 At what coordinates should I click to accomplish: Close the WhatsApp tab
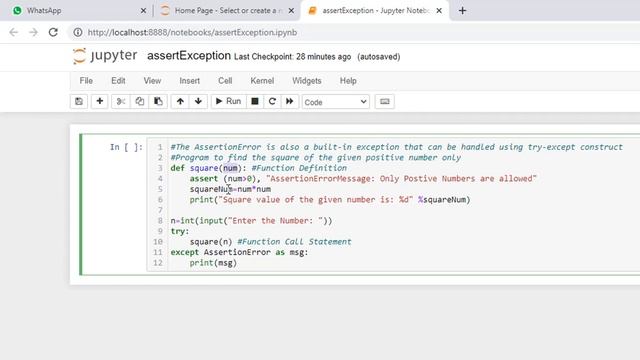point(143,11)
